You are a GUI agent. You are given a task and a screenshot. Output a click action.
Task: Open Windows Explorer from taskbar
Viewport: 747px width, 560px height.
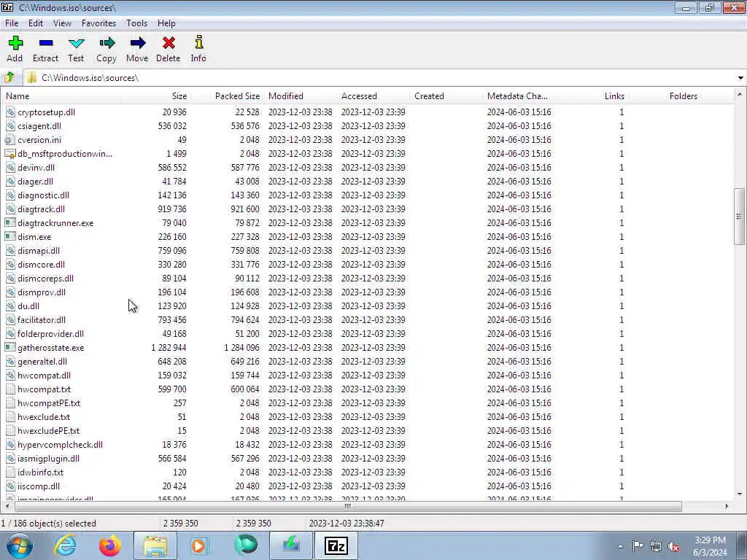click(155, 545)
